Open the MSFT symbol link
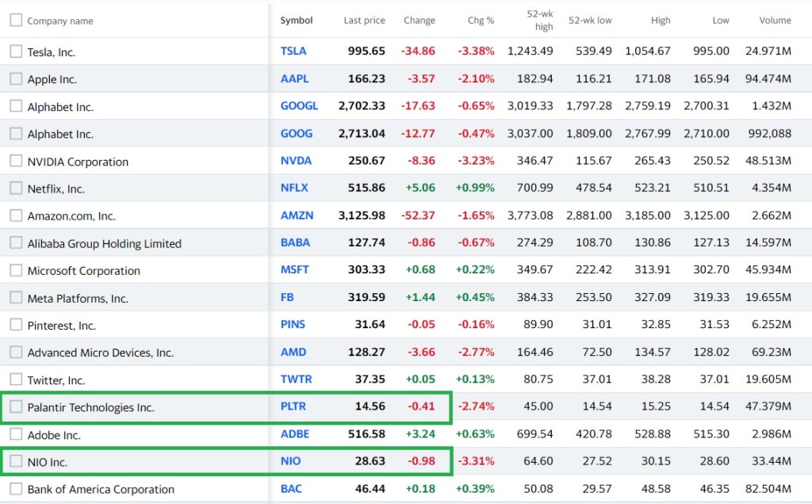This screenshot has width=812, height=504. click(294, 269)
